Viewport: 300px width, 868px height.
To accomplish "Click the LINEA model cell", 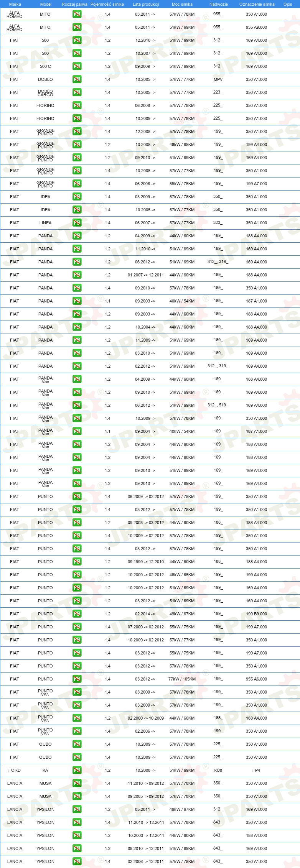I will (x=45, y=223).
